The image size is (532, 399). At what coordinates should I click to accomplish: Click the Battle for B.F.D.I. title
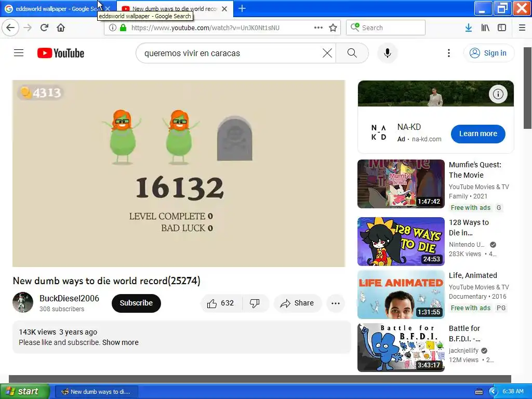[x=464, y=333]
